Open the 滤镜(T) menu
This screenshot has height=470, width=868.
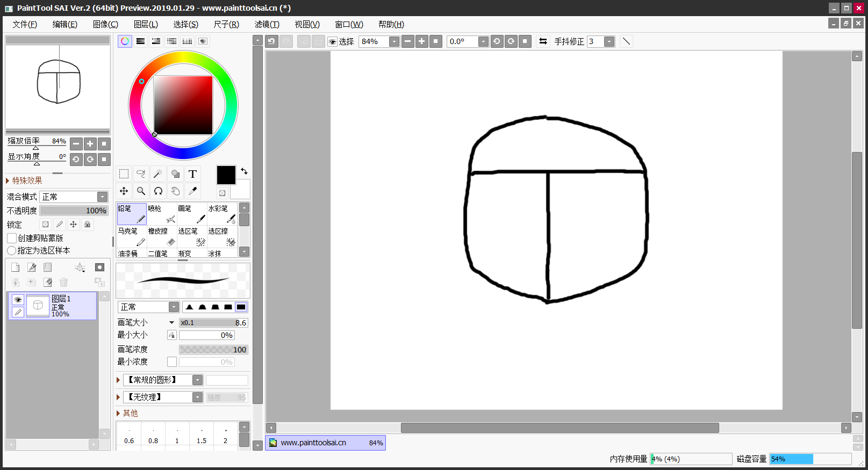tap(267, 24)
